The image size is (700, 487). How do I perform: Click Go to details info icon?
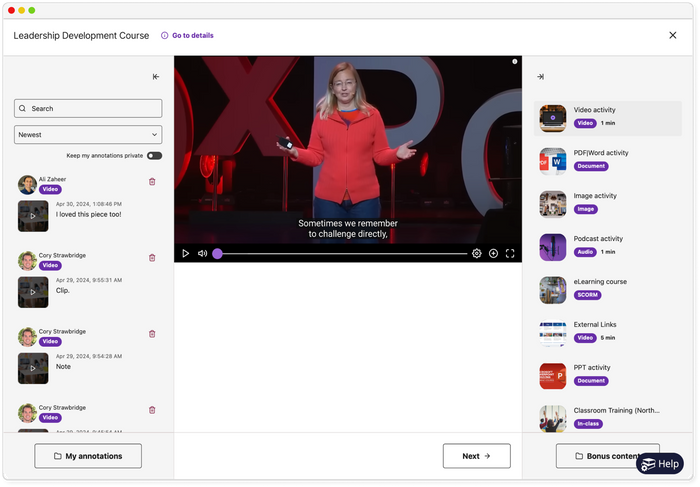tap(164, 35)
